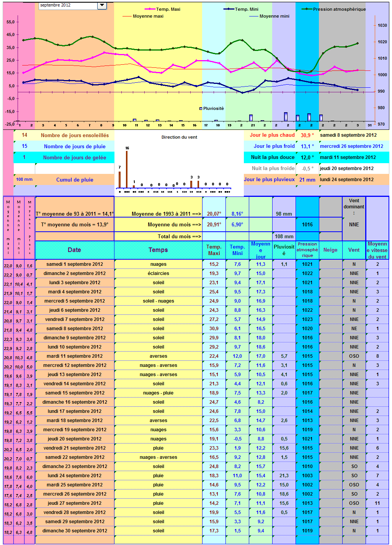392x545 pixels.
Task: Select the Temp. Maxi legend entry
Action: coord(162,9)
